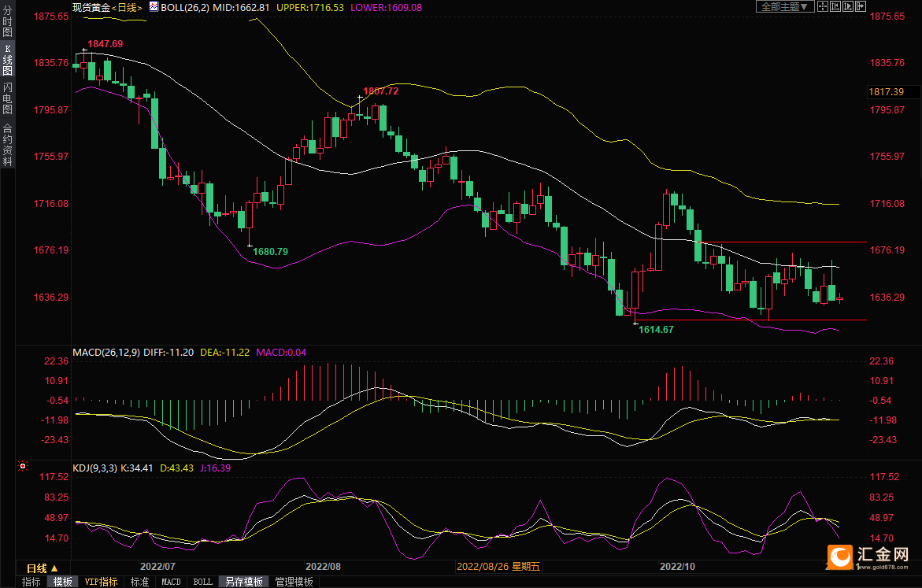Click 另存模板 to save template
This screenshot has width=922, height=588.
pyautogui.click(x=243, y=582)
